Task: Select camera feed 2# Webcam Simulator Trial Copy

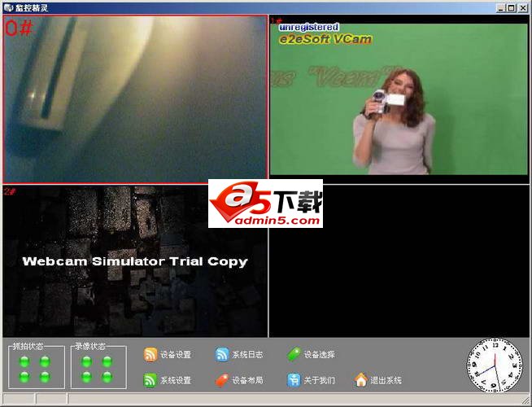Action: tap(135, 261)
